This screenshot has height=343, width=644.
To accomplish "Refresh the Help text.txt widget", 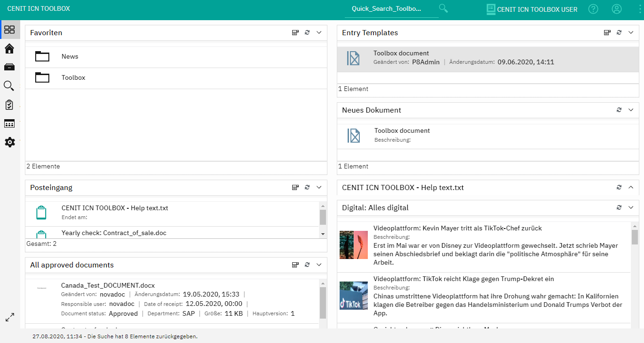I will coord(619,187).
